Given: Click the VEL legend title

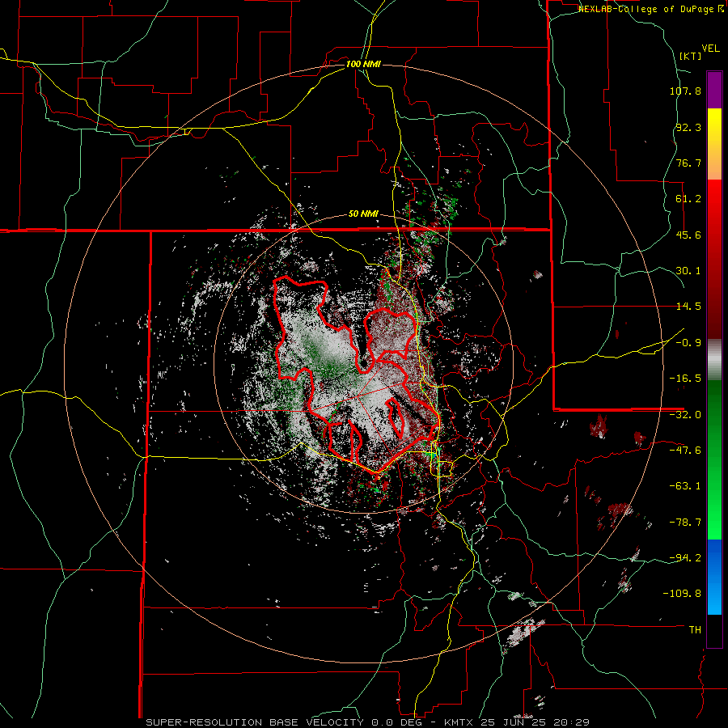Looking at the screenshot, I should click(x=710, y=49).
